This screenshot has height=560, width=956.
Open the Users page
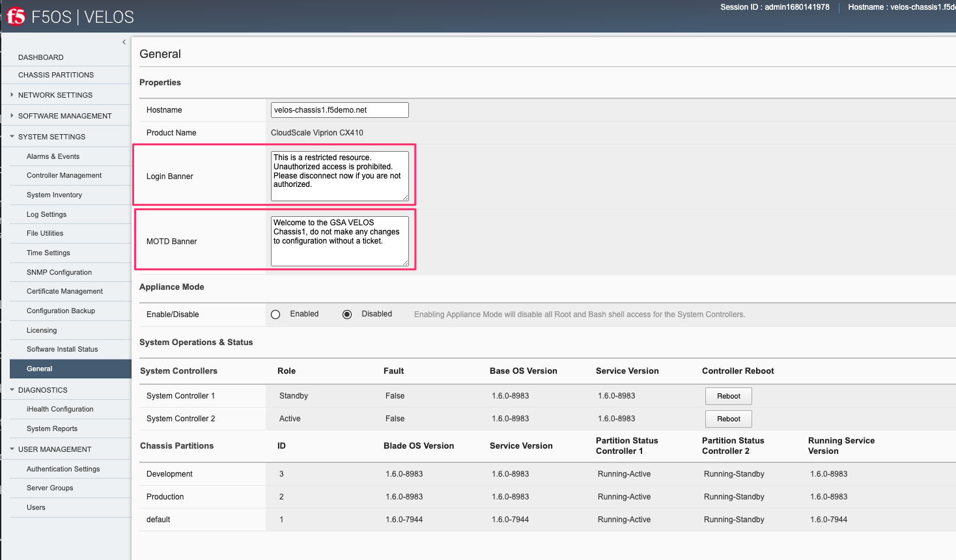[36, 507]
